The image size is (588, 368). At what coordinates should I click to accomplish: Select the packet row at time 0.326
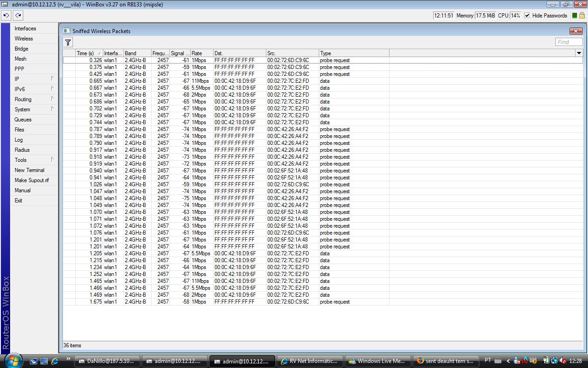click(322, 60)
